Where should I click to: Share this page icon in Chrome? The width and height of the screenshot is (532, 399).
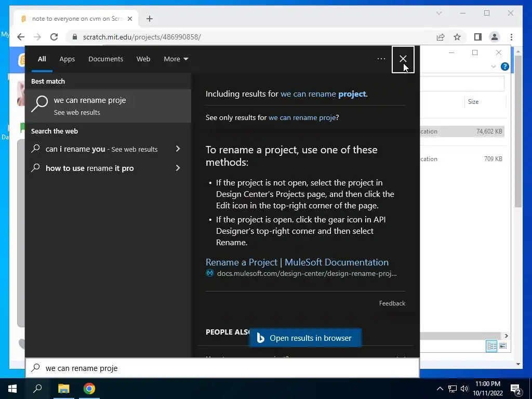point(441,37)
